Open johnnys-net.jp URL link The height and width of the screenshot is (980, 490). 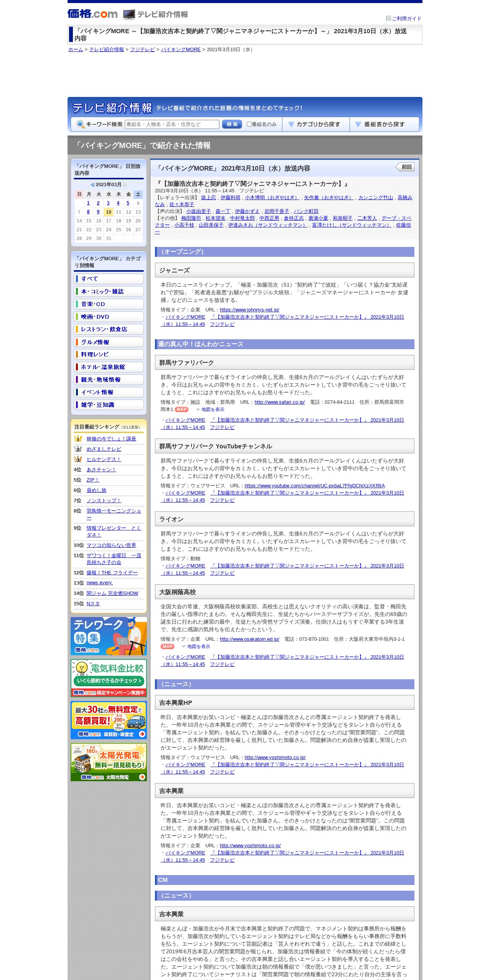pos(249,310)
